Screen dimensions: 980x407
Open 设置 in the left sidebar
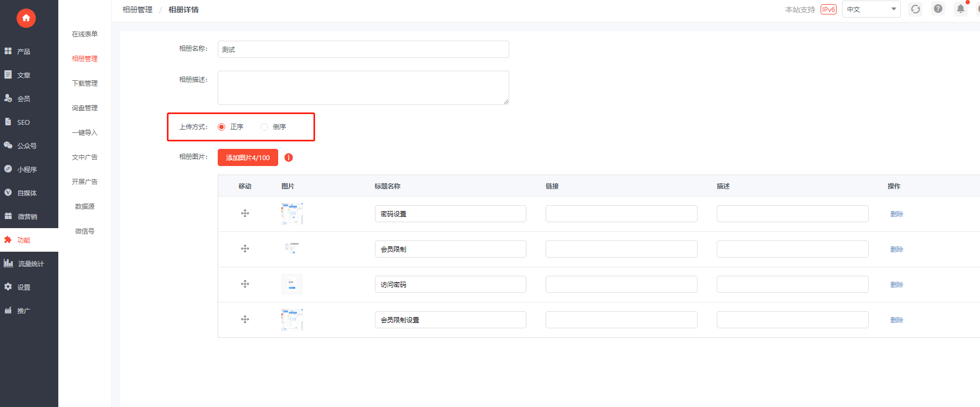(x=29, y=287)
